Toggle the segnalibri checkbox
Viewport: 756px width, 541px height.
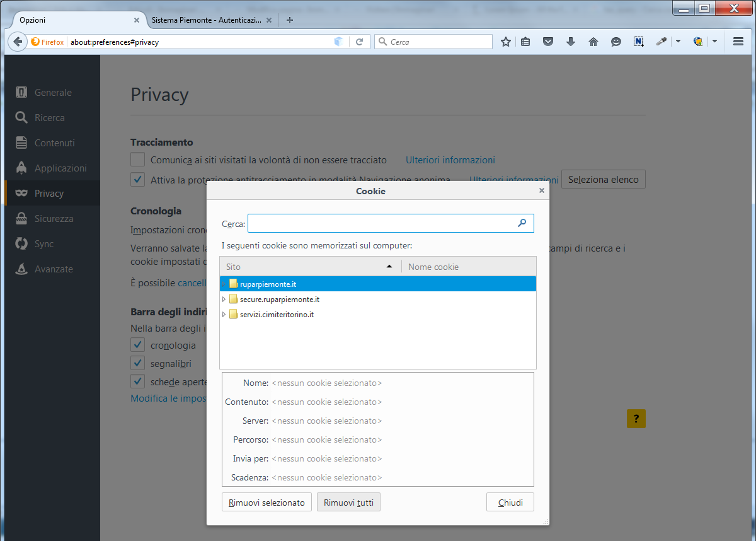(137, 363)
